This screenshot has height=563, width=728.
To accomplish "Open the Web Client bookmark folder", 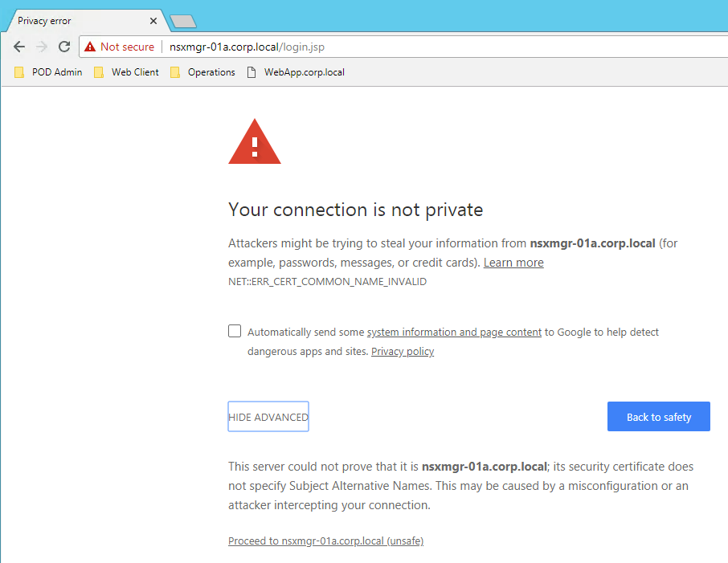I will pos(126,72).
